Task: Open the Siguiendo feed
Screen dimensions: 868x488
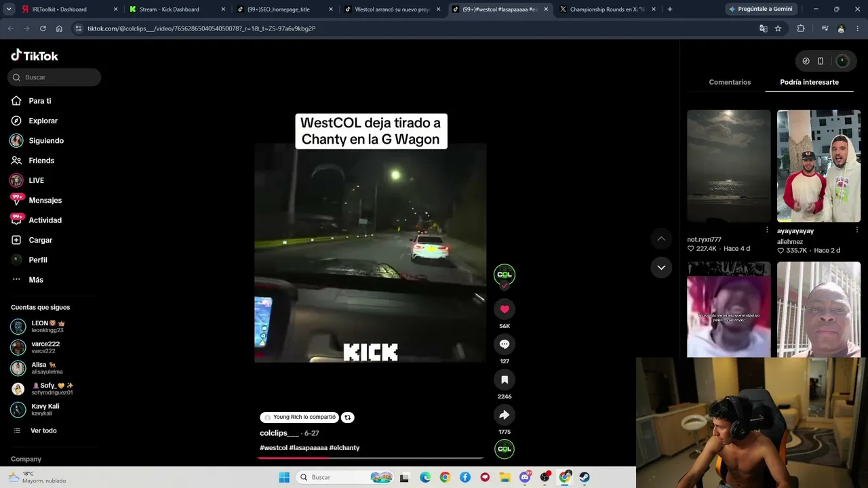Action: pos(45,140)
